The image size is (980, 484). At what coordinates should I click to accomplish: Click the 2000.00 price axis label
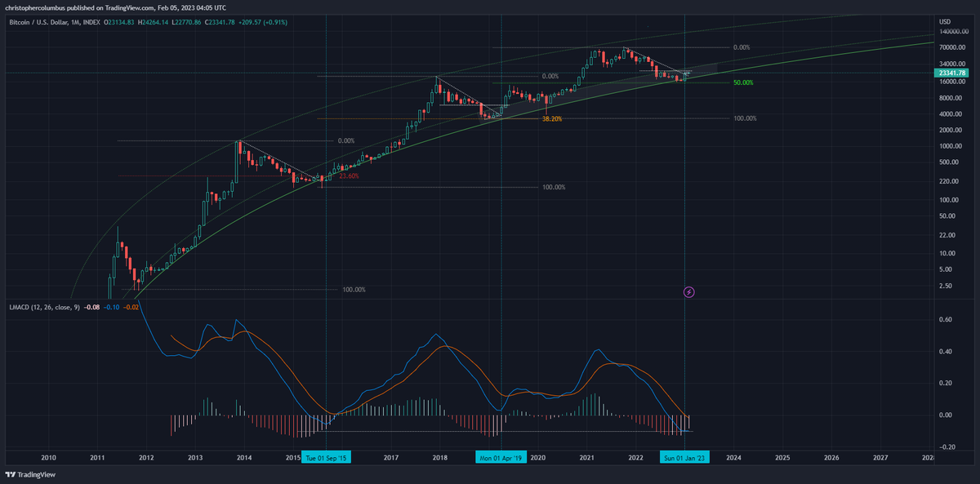pos(950,131)
